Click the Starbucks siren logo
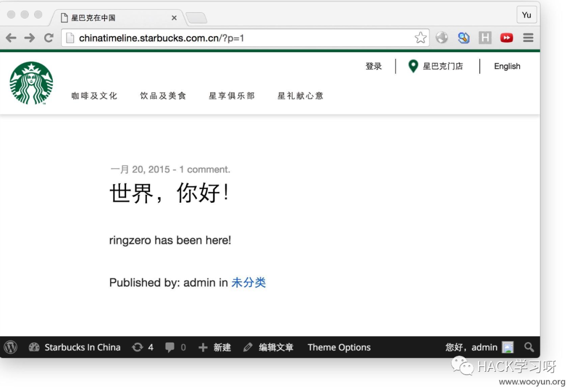 pos(31,83)
